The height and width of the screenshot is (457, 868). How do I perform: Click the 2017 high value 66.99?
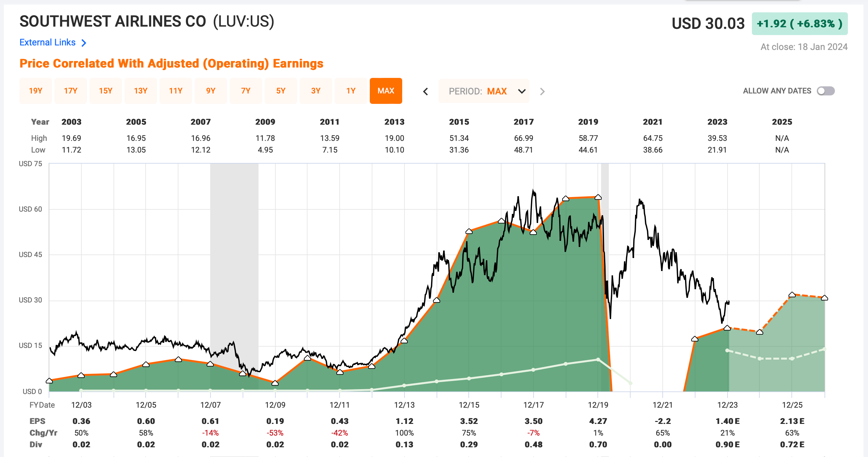coord(523,138)
